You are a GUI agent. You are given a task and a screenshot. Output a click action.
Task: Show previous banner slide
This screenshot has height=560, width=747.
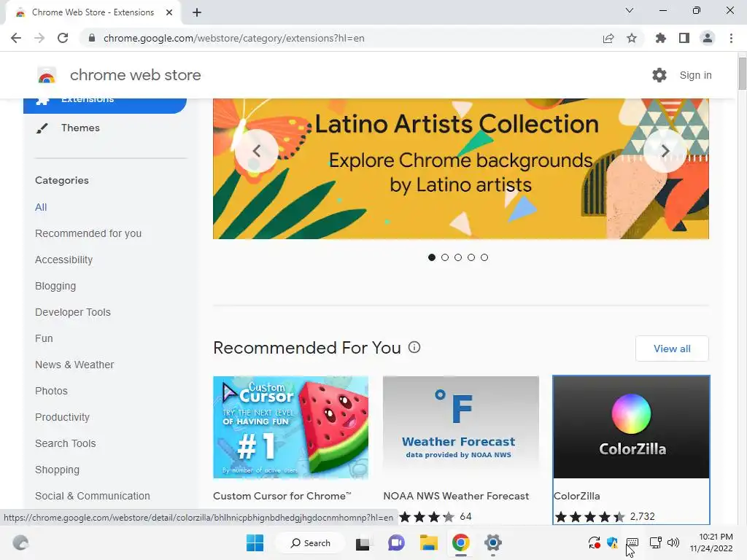tap(257, 151)
